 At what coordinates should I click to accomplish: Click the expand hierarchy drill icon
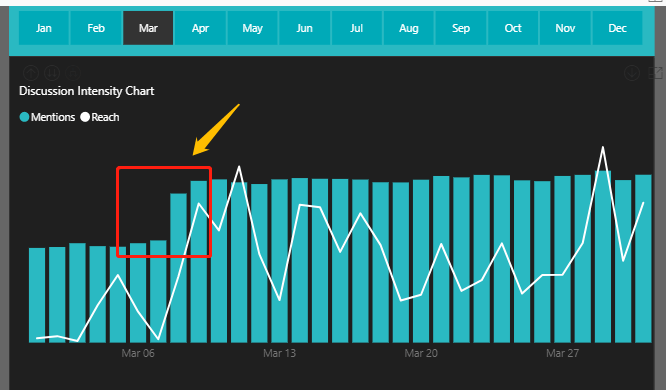[x=73, y=73]
